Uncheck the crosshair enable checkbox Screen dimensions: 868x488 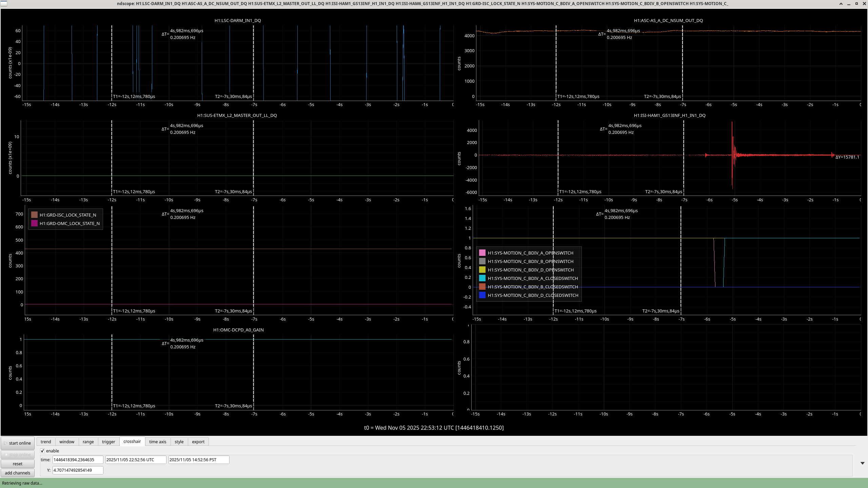[x=43, y=451]
